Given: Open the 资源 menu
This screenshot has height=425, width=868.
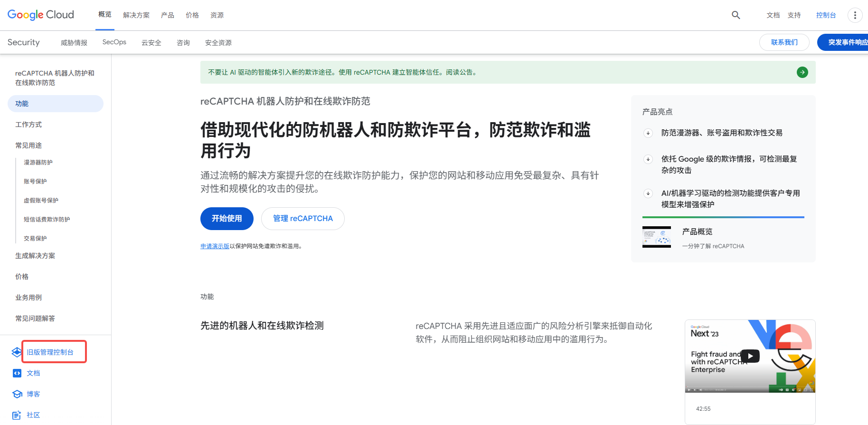Looking at the screenshot, I should tap(217, 15).
